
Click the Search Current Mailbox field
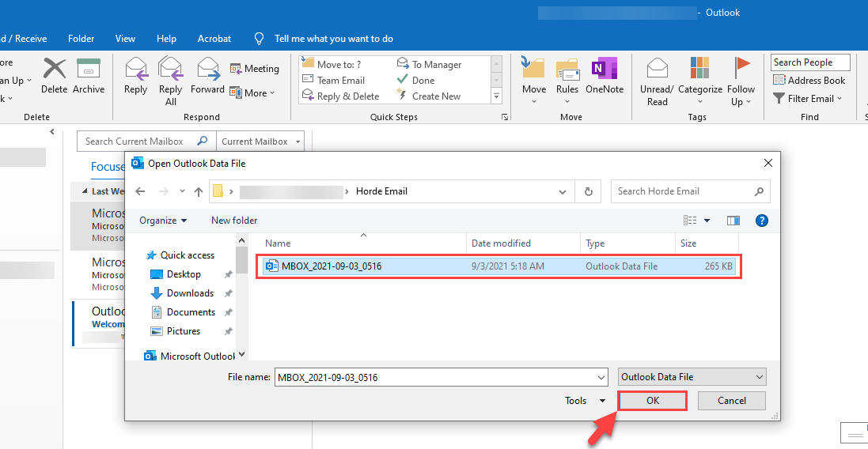[146, 141]
